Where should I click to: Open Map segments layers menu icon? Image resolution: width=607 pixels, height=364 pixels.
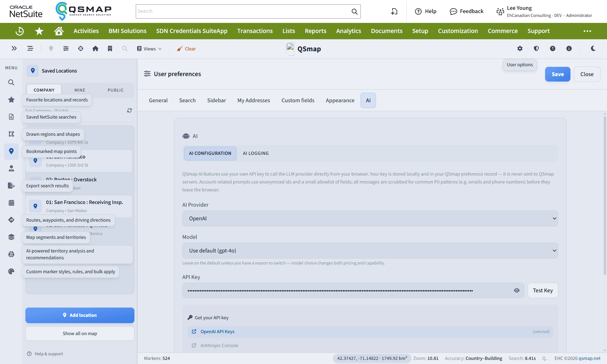11,237
